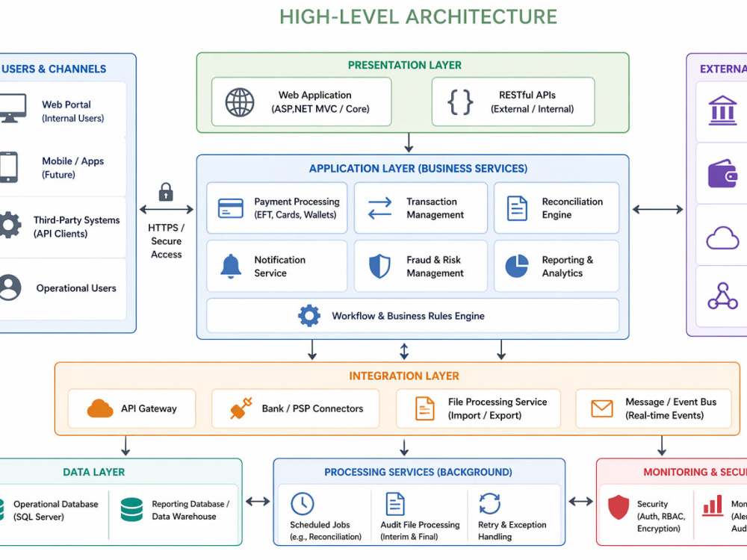Click the HTTPS padlock icon

[166, 192]
